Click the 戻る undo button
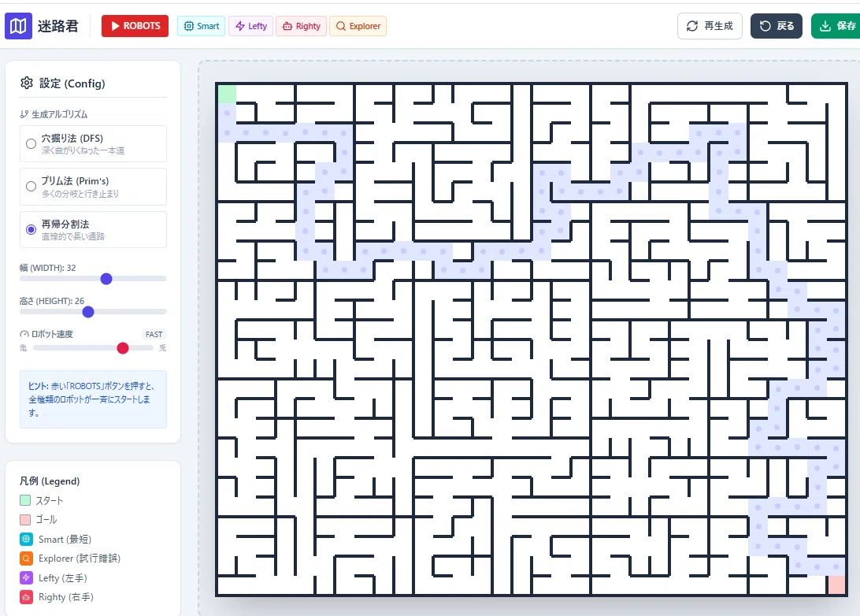Image resolution: width=860 pixels, height=616 pixels. pyautogui.click(x=776, y=26)
